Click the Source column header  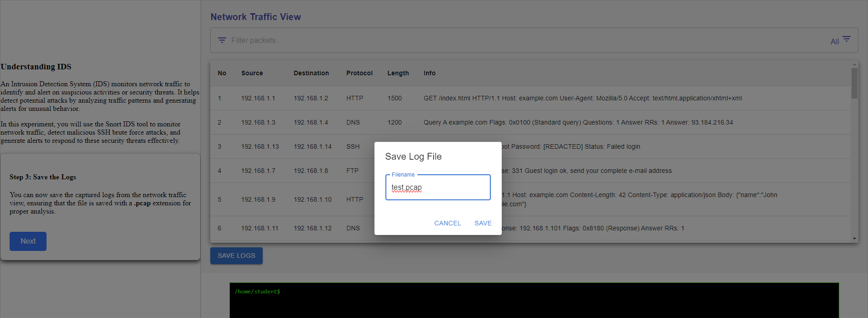(x=252, y=73)
